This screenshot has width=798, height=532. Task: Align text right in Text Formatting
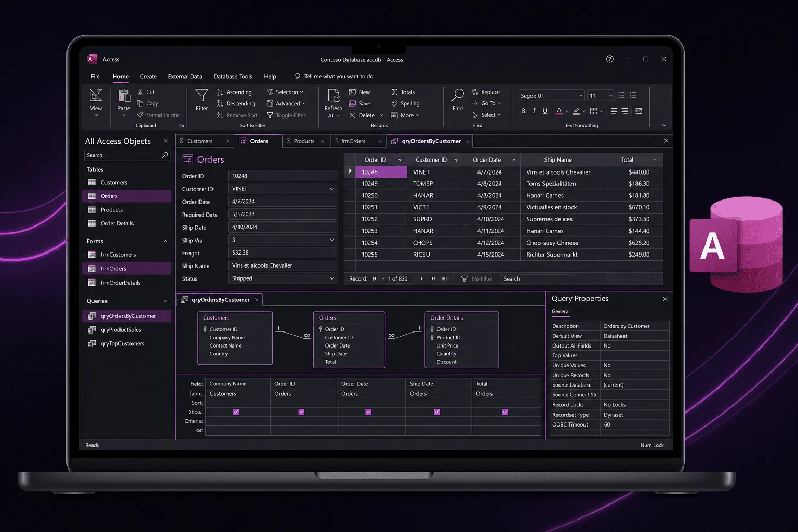[624, 111]
